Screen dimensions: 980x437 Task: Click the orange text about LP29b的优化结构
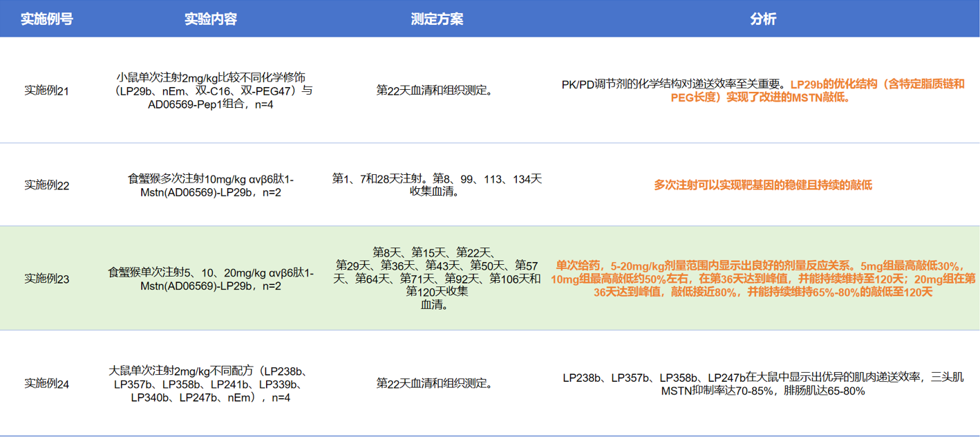[878, 84]
